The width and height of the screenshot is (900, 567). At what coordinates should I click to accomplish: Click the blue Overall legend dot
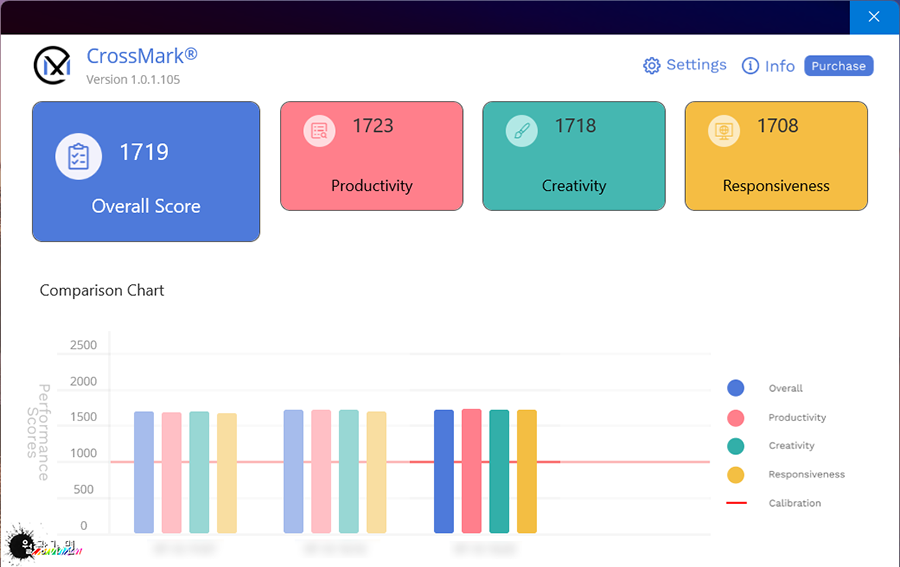pyautogui.click(x=735, y=388)
